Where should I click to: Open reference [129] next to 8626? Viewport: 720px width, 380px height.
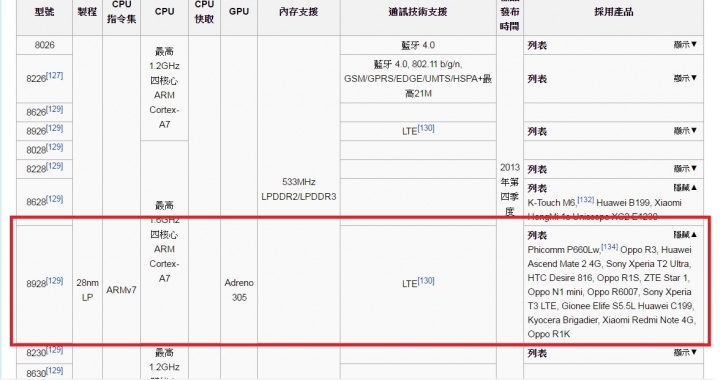click(x=55, y=109)
